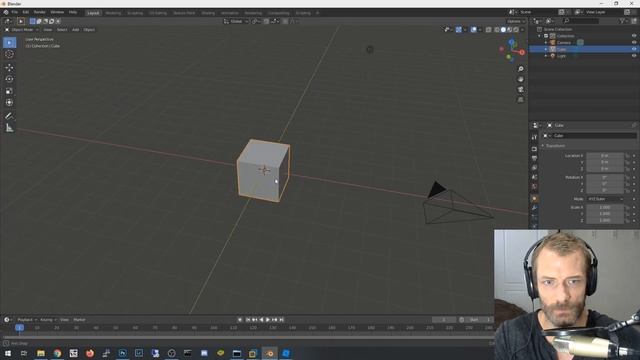The height and width of the screenshot is (360, 640).
Task: Select the Cursor tool
Action: pyautogui.click(x=9, y=54)
